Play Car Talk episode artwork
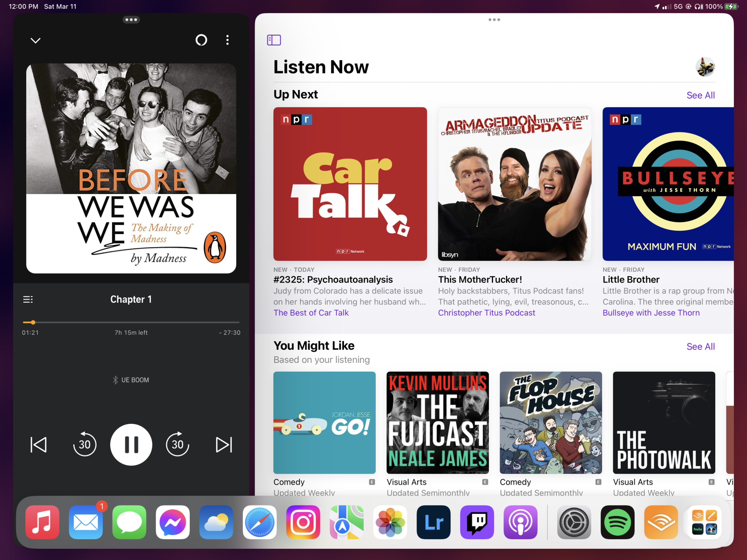The width and height of the screenshot is (747, 560). coord(350,184)
